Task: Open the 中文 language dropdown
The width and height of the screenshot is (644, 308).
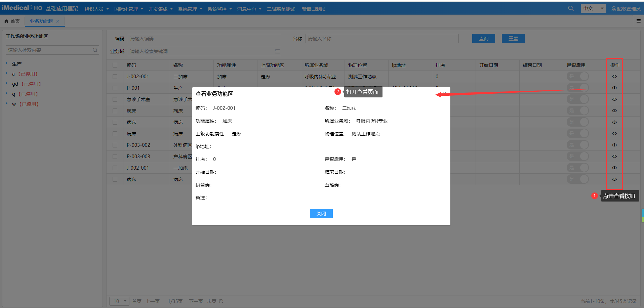Action: [x=593, y=8]
